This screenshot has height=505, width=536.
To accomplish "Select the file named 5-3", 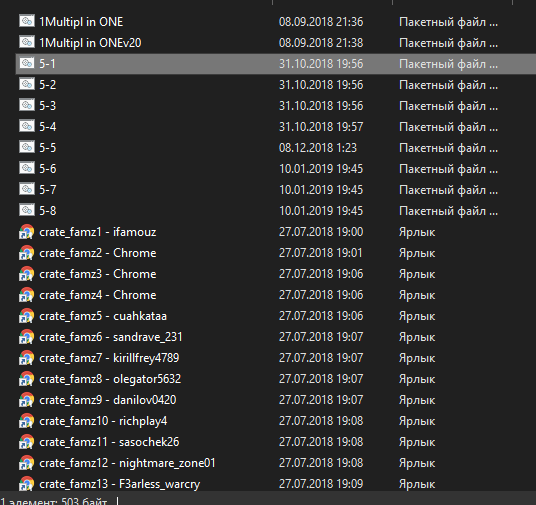I will click(48, 106).
